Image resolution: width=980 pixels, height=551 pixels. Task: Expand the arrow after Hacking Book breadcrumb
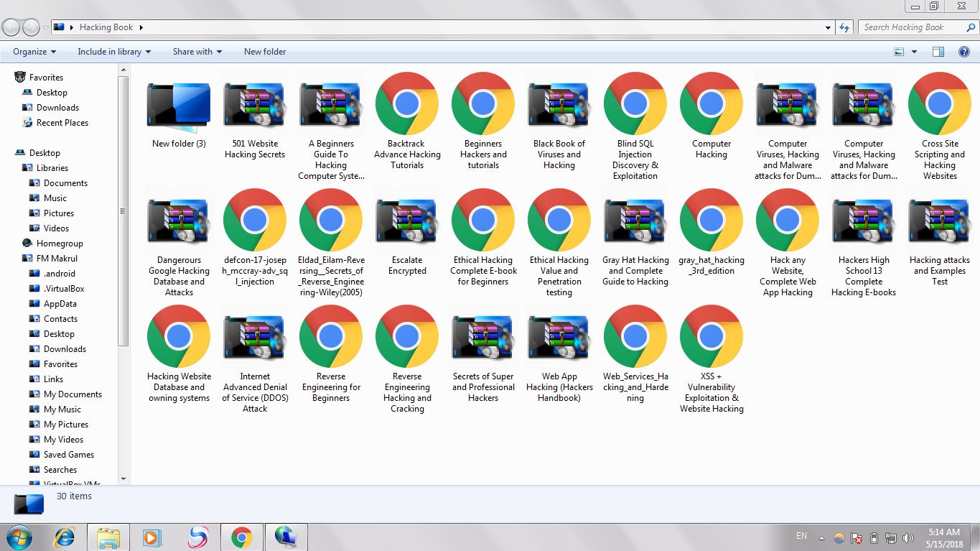click(x=141, y=27)
